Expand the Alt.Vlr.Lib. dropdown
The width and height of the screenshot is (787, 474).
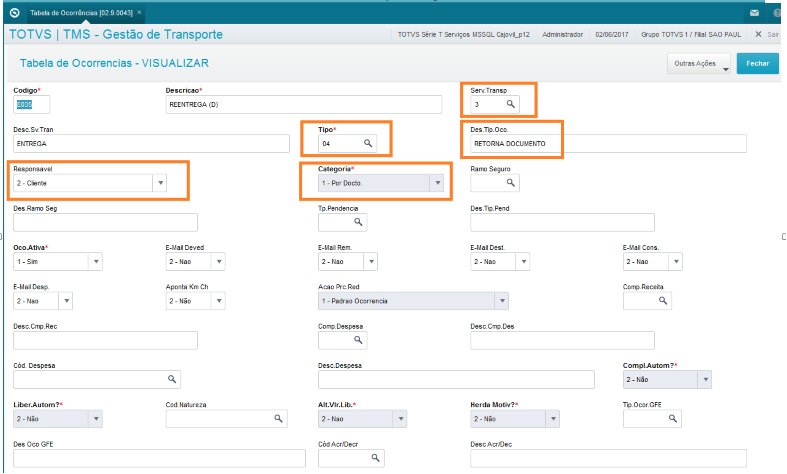tap(401, 419)
